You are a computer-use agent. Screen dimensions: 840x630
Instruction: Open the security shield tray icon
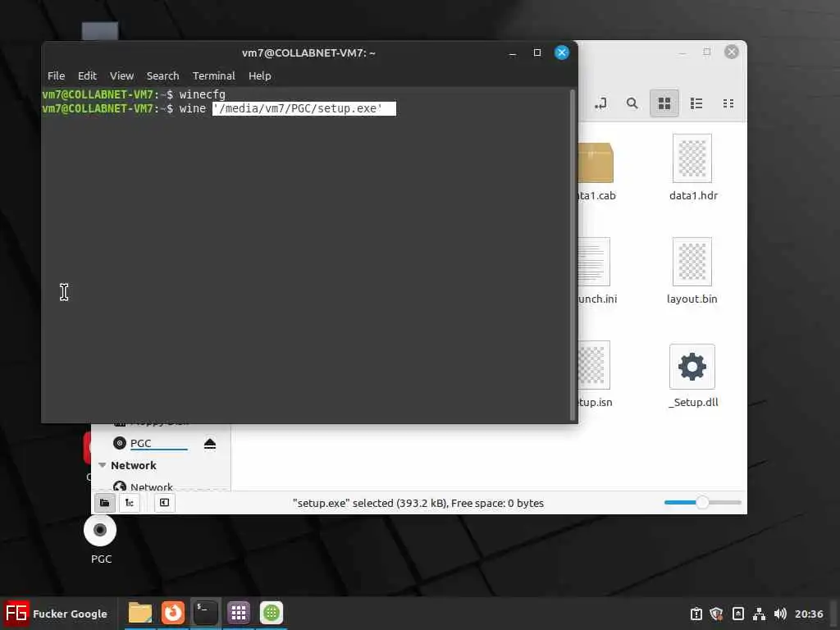[x=716, y=614]
